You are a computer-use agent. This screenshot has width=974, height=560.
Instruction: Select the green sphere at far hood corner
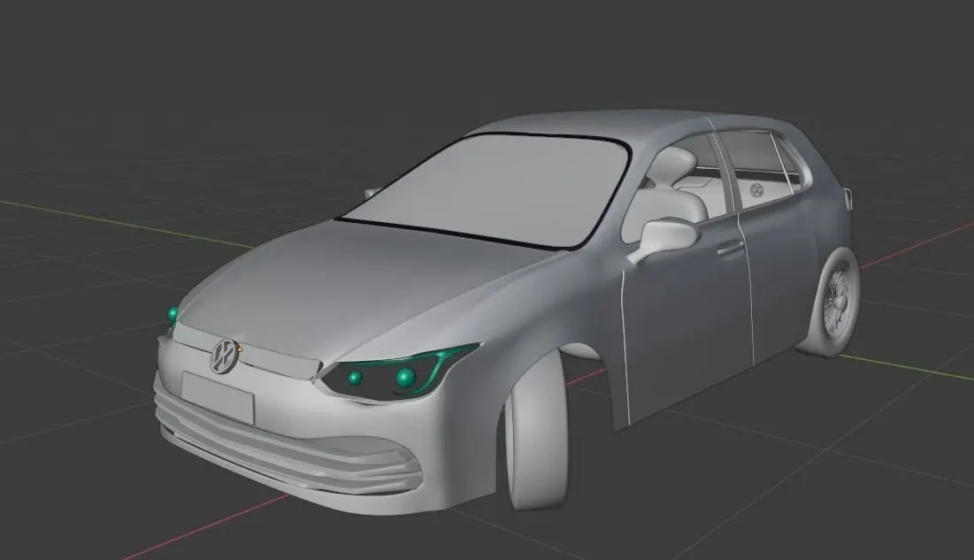point(173,314)
